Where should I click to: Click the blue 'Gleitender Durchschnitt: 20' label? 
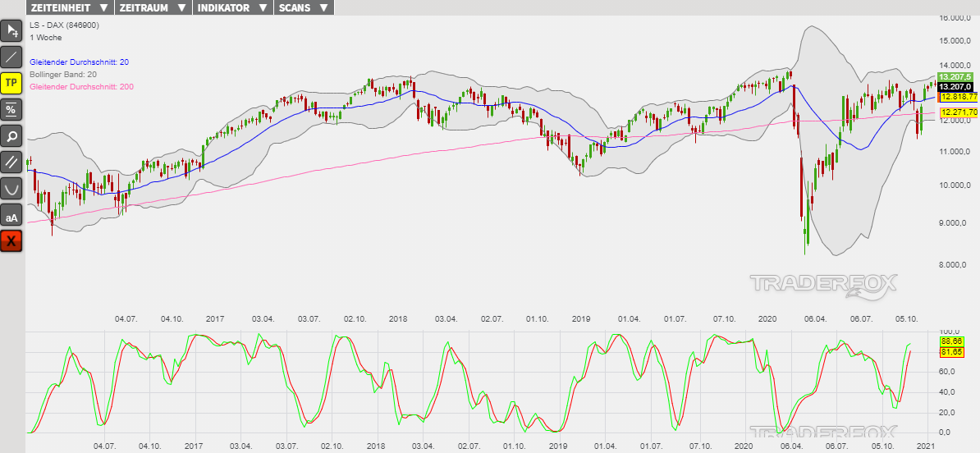click(x=80, y=62)
